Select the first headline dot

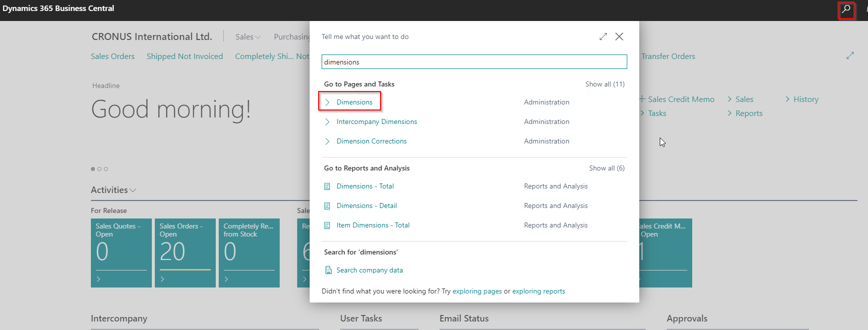point(93,169)
